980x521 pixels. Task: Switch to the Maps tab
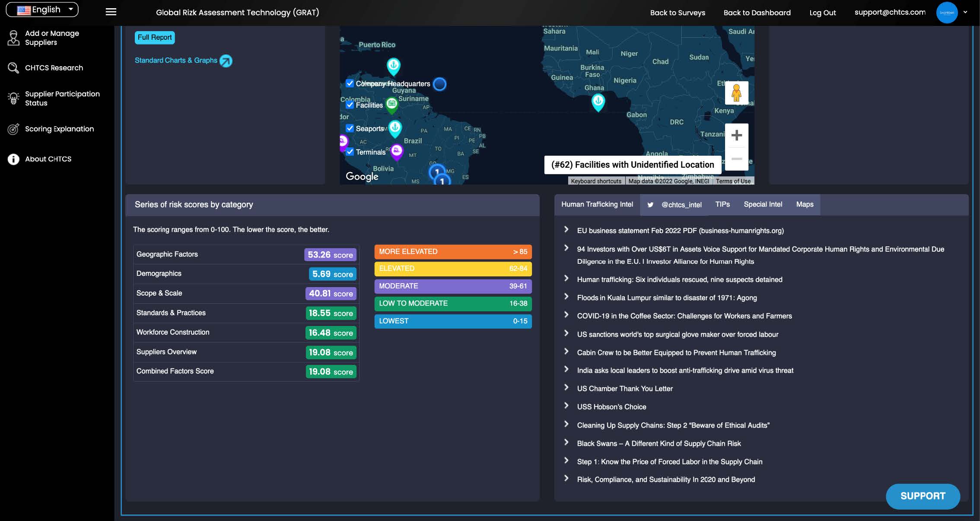[x=805, y=205]
